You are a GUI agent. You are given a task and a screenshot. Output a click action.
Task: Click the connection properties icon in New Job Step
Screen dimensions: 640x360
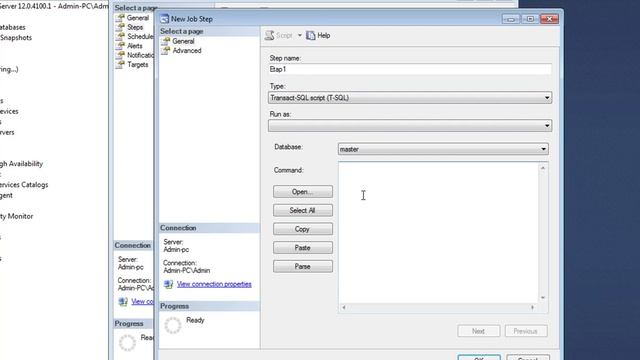click(168, 284)
